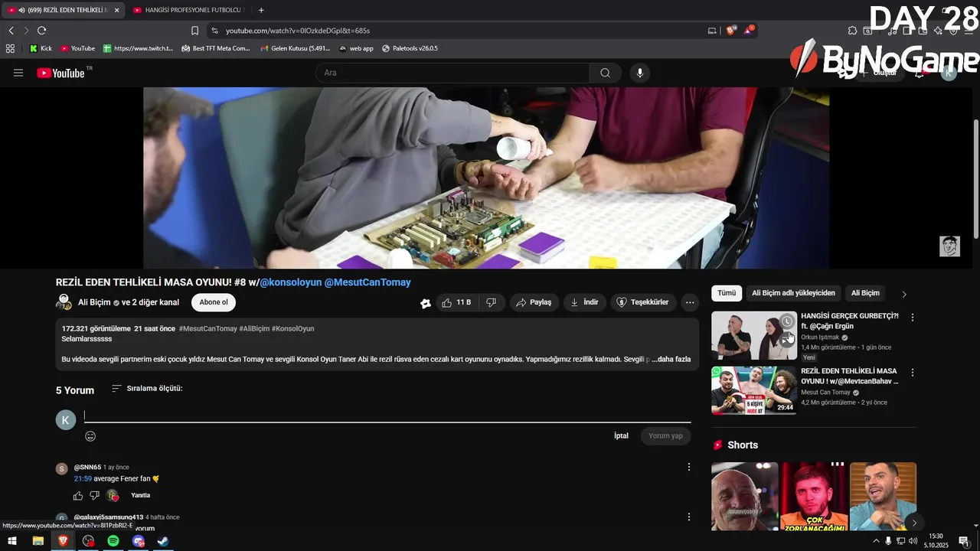Open the 'Sıralama ölçütü' sort dropdown
Screen dimensions: 980x551
[x=147, y=388]
